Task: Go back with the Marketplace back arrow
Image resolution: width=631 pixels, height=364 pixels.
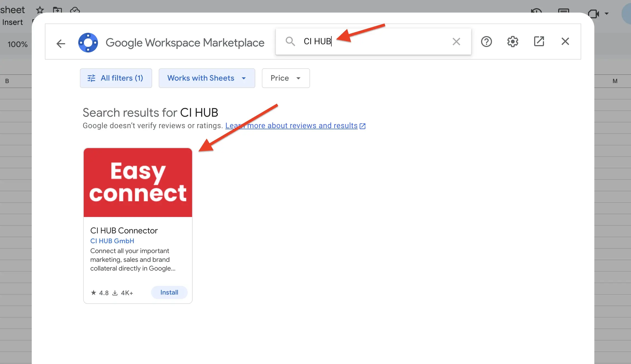Action: [x=61, y=43]
